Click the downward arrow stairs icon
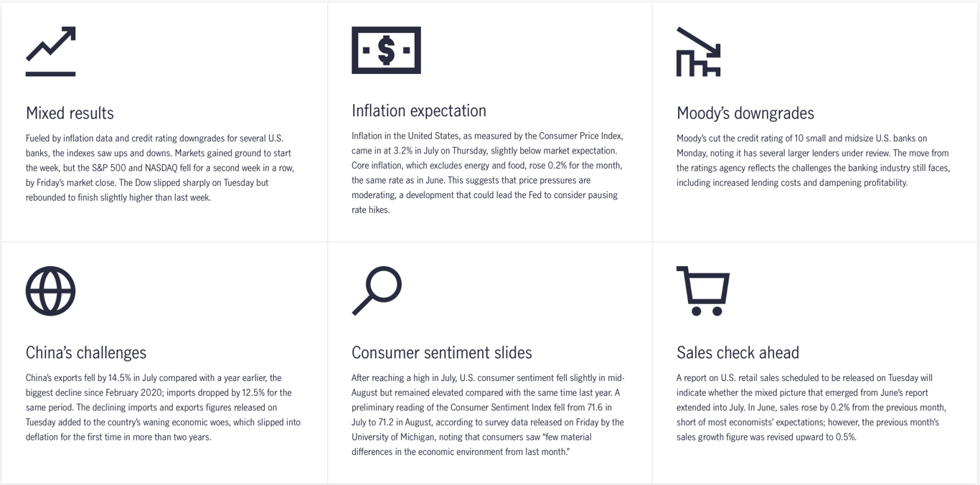This screenshot has width=980, height=485. 699,52
